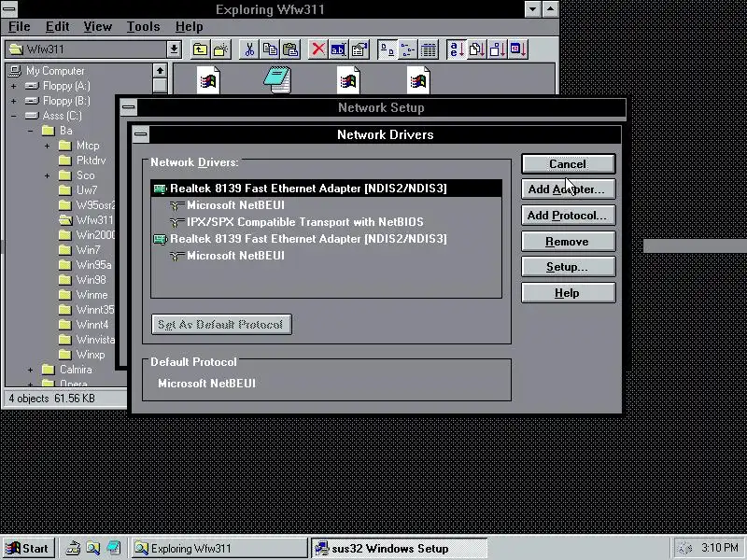Screen dimensions: 747x560
Task: Cut selection using the scissors icon
Action: point(248,49)
